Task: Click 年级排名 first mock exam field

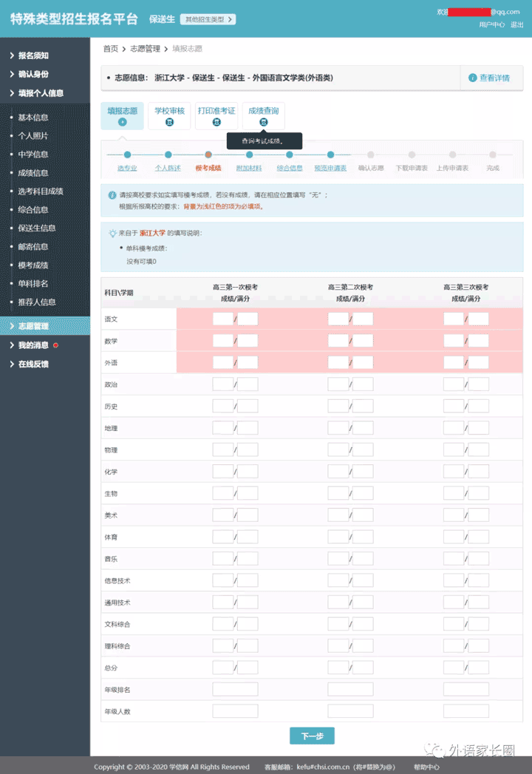Action: [x=236, y=689]
